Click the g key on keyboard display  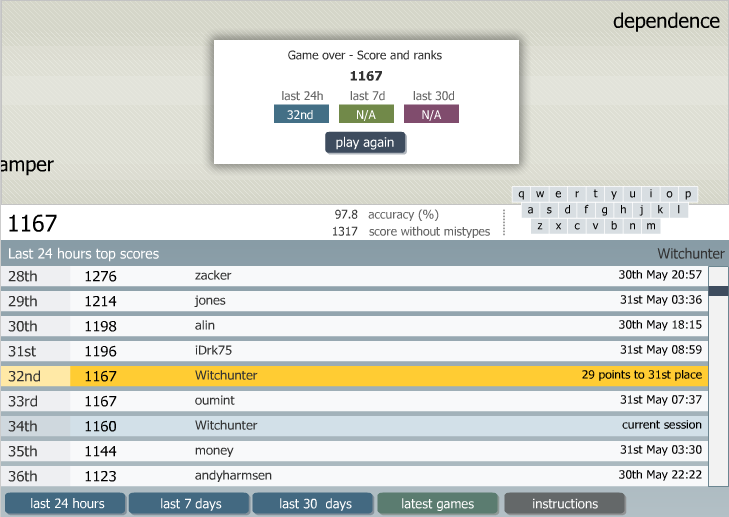[604, 210]
